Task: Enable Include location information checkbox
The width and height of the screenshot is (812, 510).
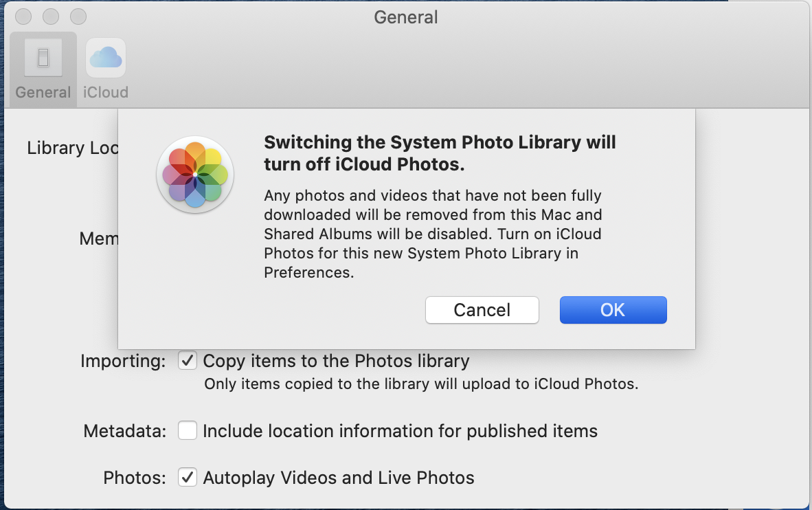Action: [188, 431]
